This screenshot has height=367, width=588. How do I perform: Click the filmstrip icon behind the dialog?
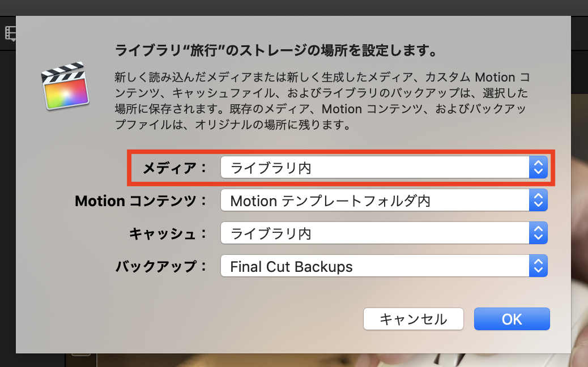coord(10,33)
